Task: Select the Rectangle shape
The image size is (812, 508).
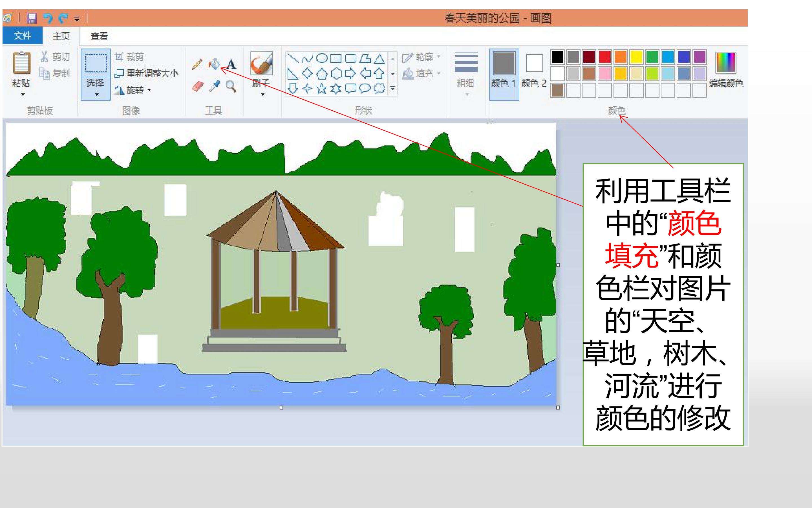Action: (336, 58)
